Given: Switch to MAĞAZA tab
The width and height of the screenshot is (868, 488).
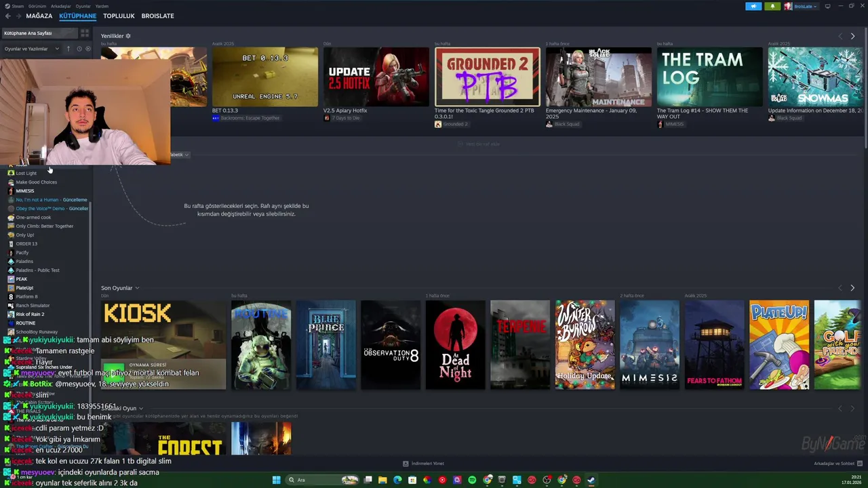Looking at the screenshot, I should tap(39, 16).
